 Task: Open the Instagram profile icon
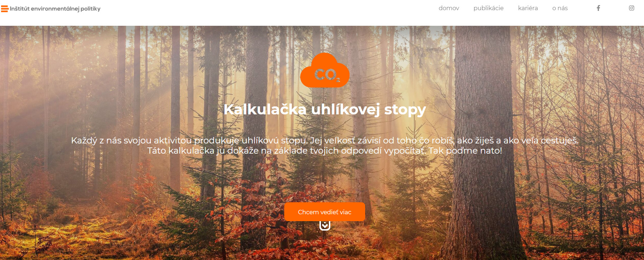631,8
